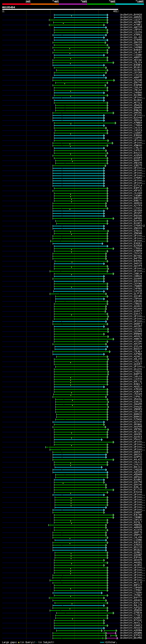Click the UniRef100_Q74H58 label
This screenshot has width=146, height=644.
131,40
